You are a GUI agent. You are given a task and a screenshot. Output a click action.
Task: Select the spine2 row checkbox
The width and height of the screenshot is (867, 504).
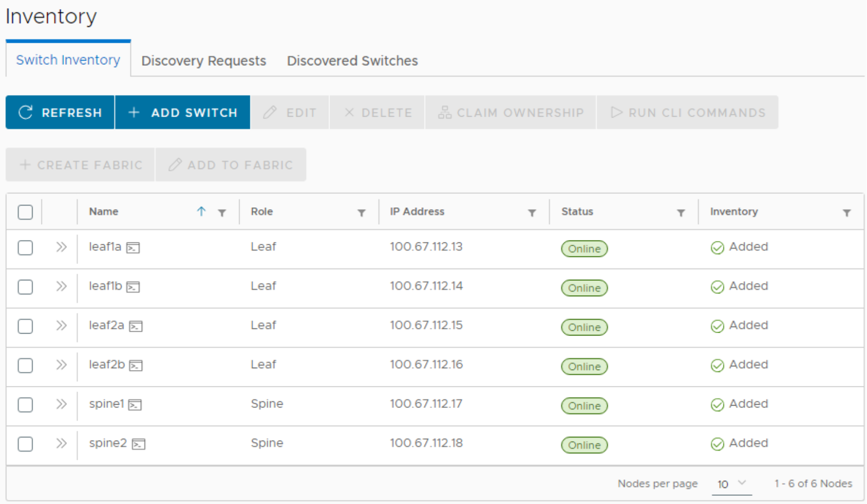point(25,444)
